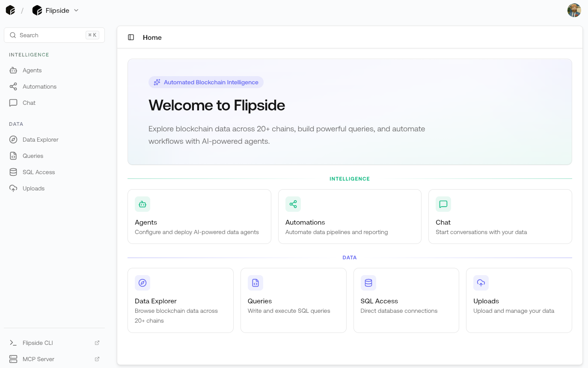Open the MCP Server link label
588x368 pixels.
(x=39, y=359)
